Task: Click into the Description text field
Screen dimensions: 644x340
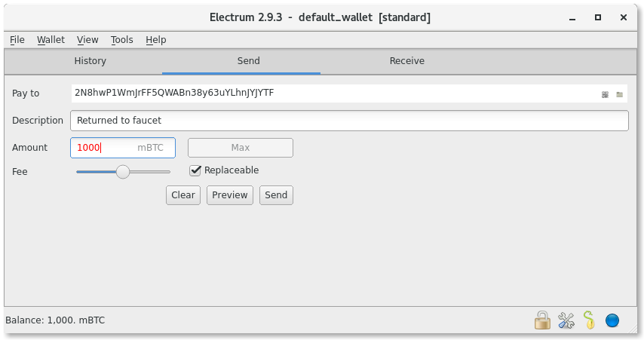Action: [349, 121]
